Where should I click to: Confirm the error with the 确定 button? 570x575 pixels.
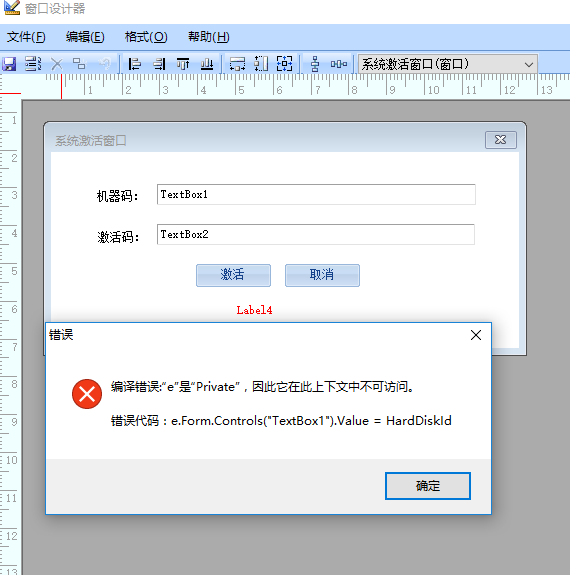428,486
